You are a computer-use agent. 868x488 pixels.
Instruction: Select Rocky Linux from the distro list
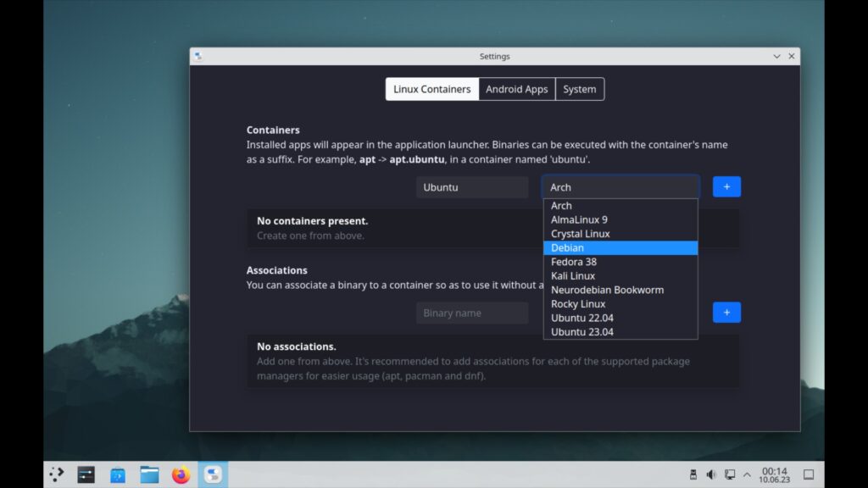coord(620,304)
